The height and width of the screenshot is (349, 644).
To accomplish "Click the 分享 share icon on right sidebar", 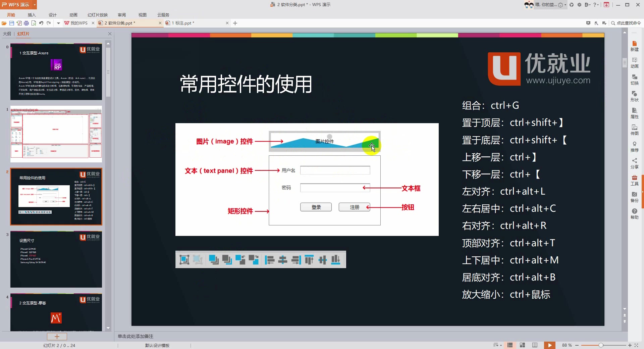I will tap(635, 164).
